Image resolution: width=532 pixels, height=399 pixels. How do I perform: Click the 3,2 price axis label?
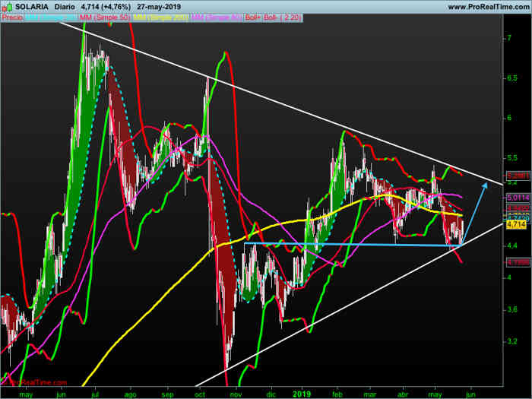click(x=512, y=341)
